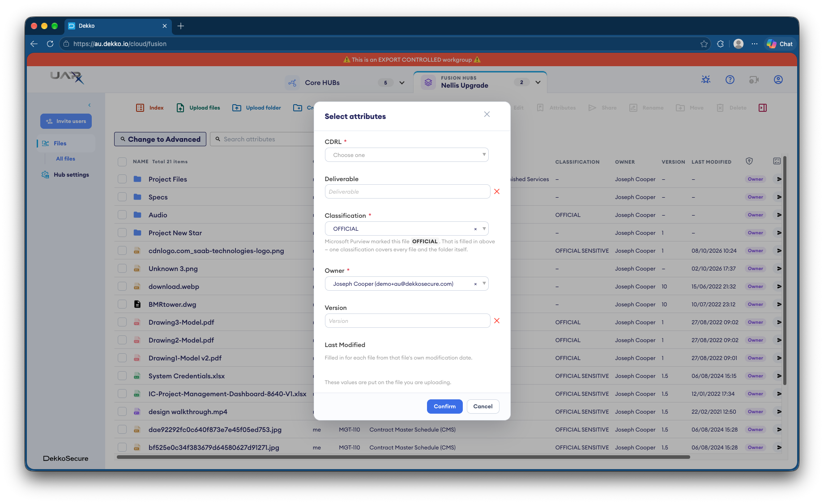This screenshot has width=824, height=504.
Task: Click the star burst icon in header
Action: coord(706,80)
